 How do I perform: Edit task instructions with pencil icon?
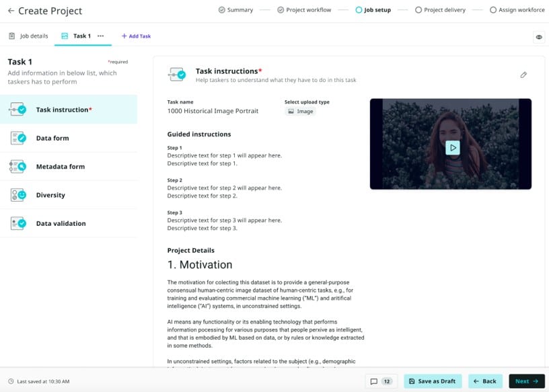[x=523, y=75]
